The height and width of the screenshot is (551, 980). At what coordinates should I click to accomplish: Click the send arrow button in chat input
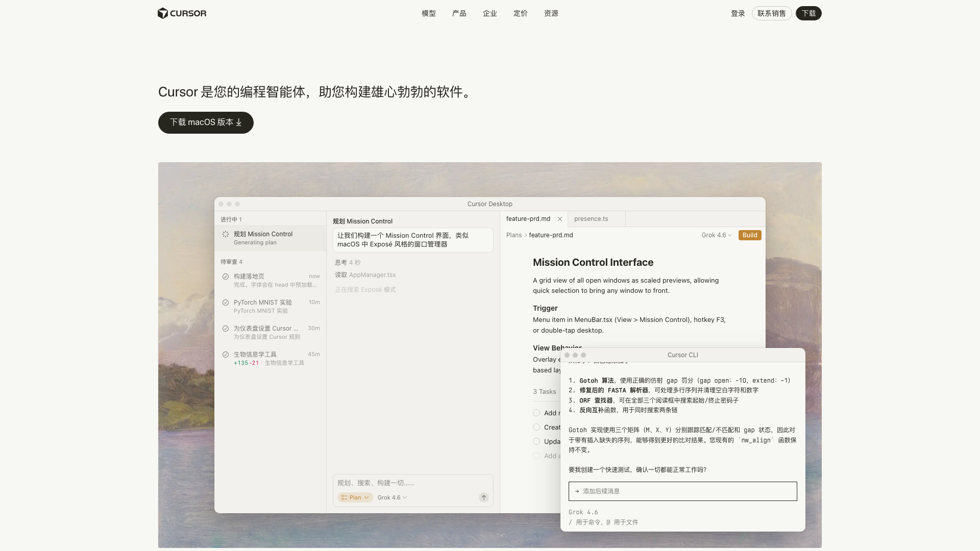pyautogui.click(x=484, y=497)
